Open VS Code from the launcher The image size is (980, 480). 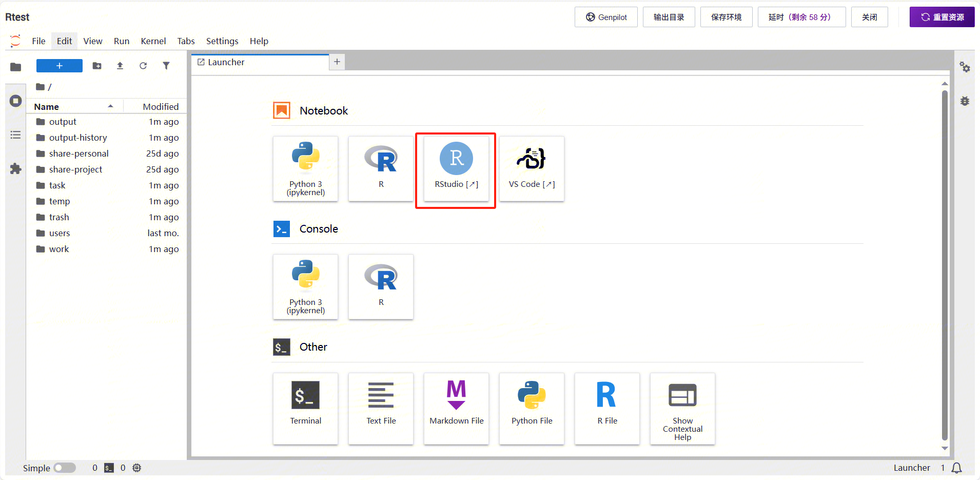click(532, 168)
